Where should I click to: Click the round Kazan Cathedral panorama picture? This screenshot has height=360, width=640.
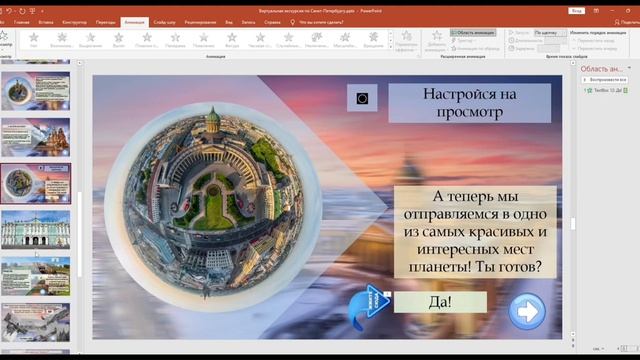coord(213,207)
